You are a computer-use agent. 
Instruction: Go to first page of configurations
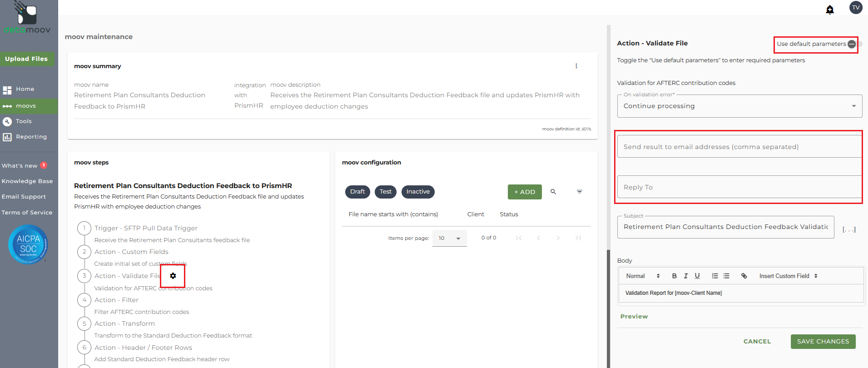point(519,238)
